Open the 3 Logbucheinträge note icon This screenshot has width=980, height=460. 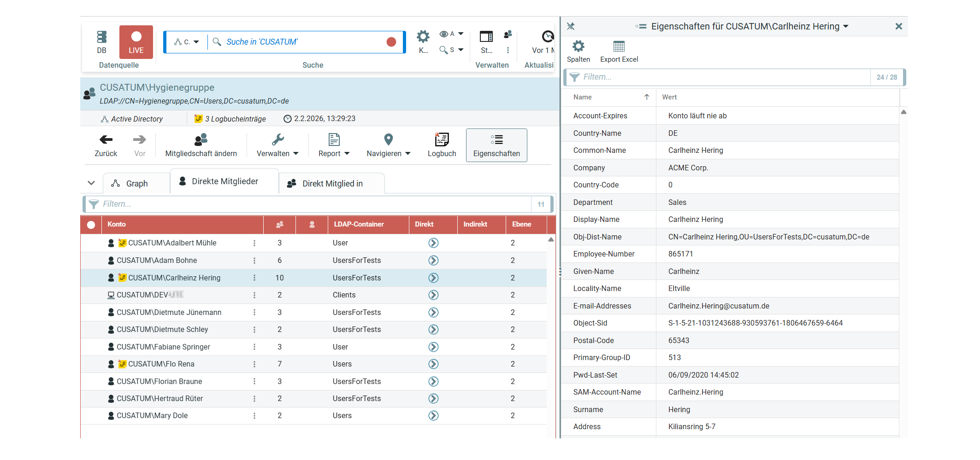(x=198, y=119)
